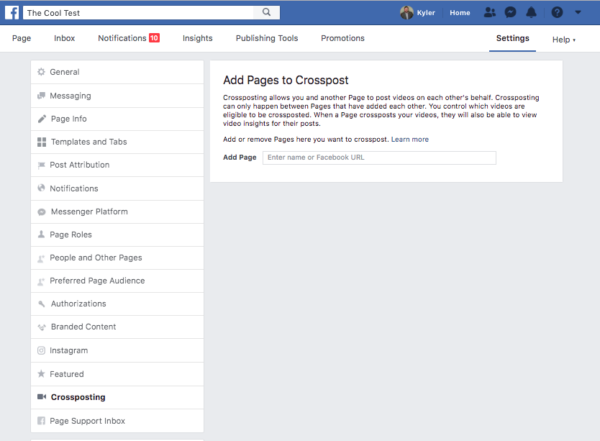Follow the Learn more link
Screen dimensions: 600x441
[410, 139]
